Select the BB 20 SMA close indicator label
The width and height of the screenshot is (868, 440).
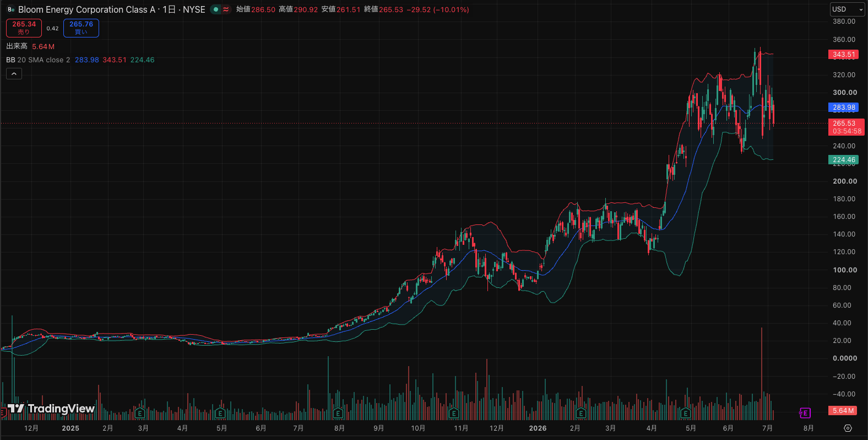[38, 60]
